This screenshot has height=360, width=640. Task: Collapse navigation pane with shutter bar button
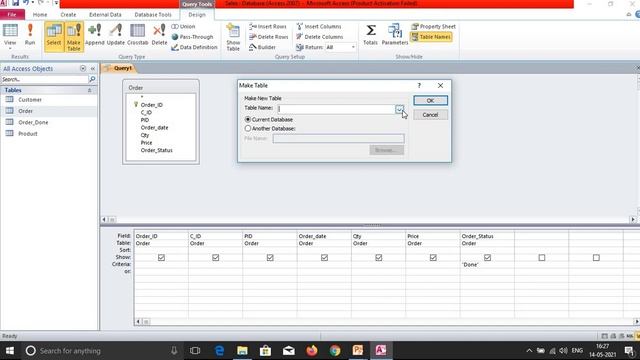pos(93,69)
